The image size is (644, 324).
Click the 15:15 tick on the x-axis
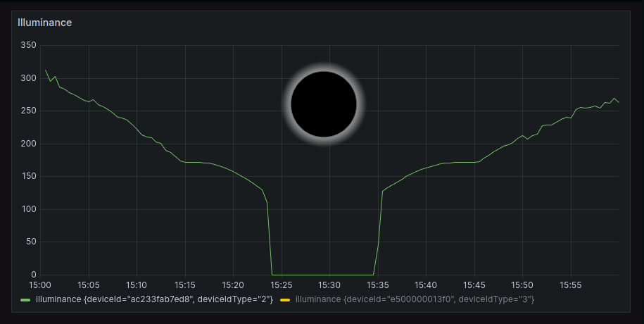[x=184, y=285]
